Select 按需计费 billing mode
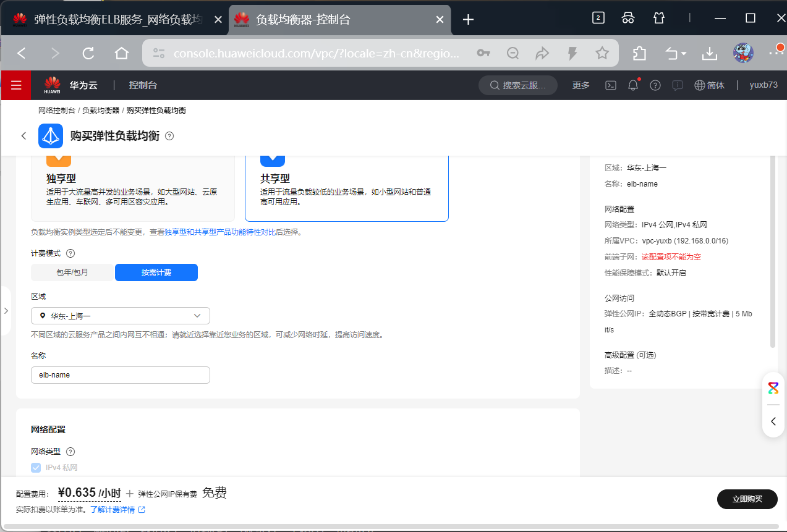 pyautogui.click(x=156, y=272)
